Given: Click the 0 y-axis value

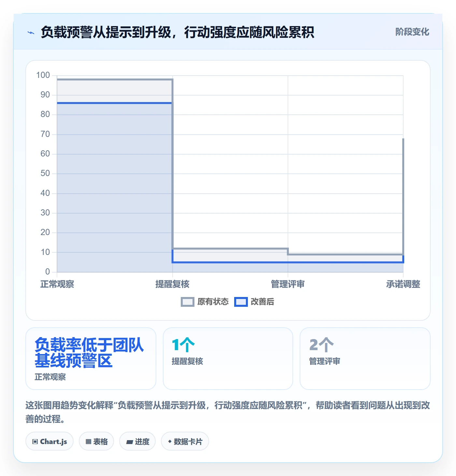Looking at the screenshot, I should (48, 272).
